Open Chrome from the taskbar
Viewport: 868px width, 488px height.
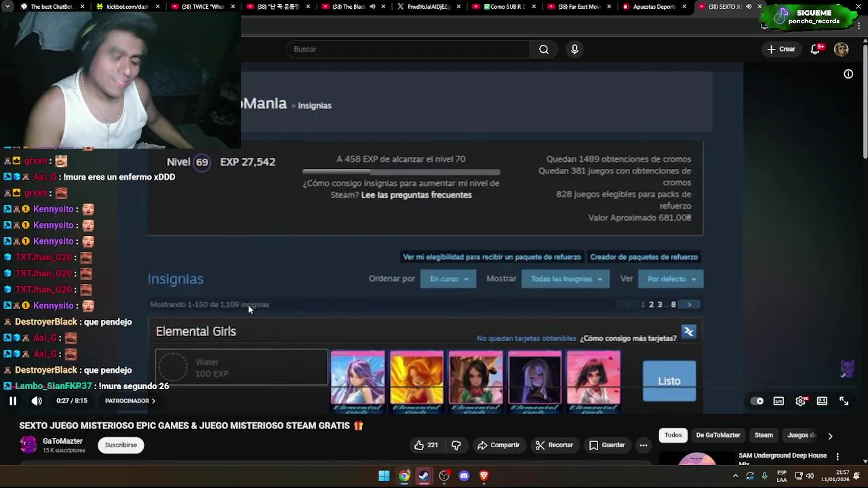pyautogui.click(x=404, y=476)
